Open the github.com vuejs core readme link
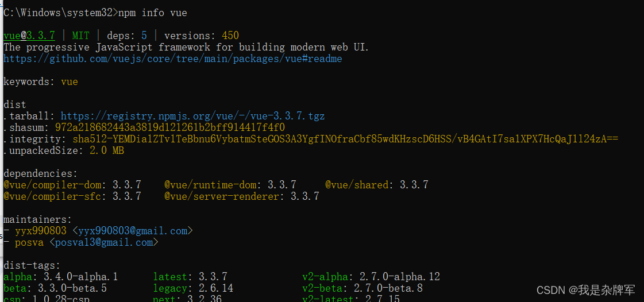644x302 pixels. pos(173,59)
